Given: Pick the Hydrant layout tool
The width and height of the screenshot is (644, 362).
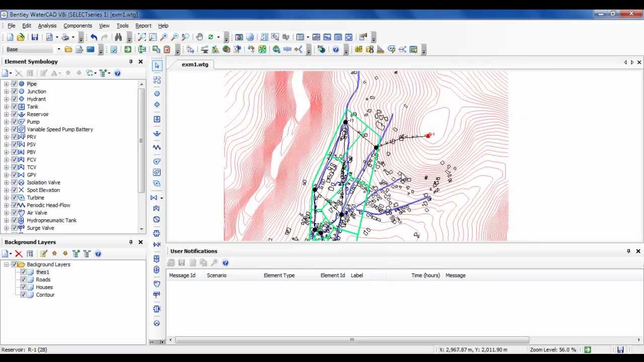Looking at the screenshot, I should (157, 105).
